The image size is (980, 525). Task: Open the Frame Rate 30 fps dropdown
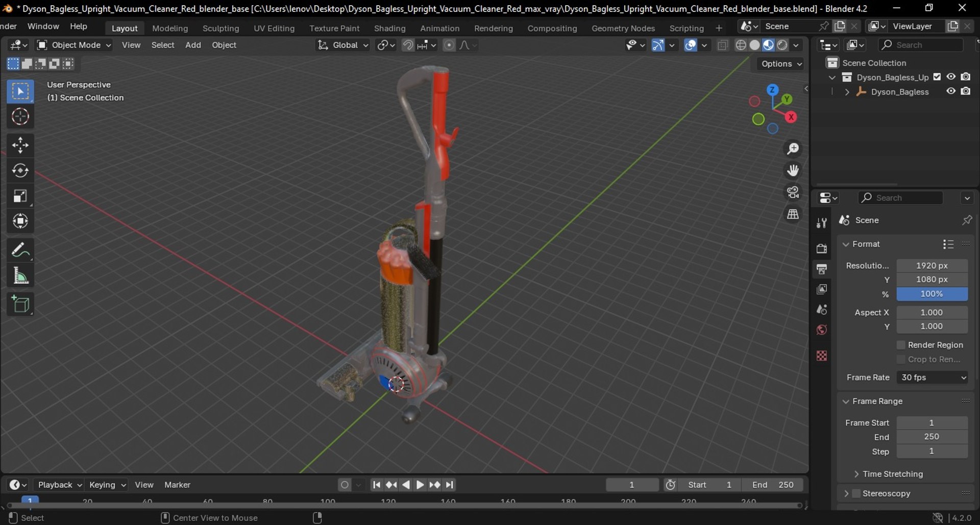[932, 377]
